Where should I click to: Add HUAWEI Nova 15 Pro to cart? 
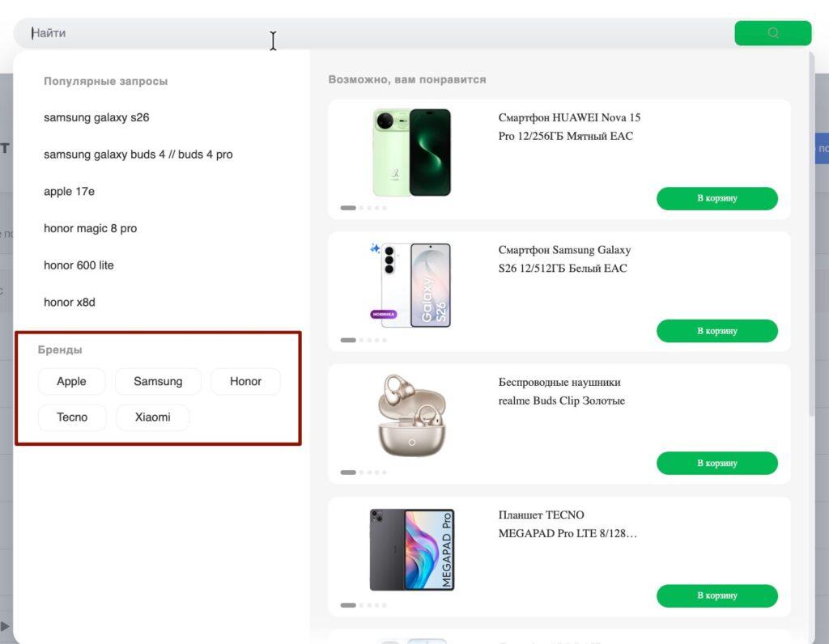717,198
